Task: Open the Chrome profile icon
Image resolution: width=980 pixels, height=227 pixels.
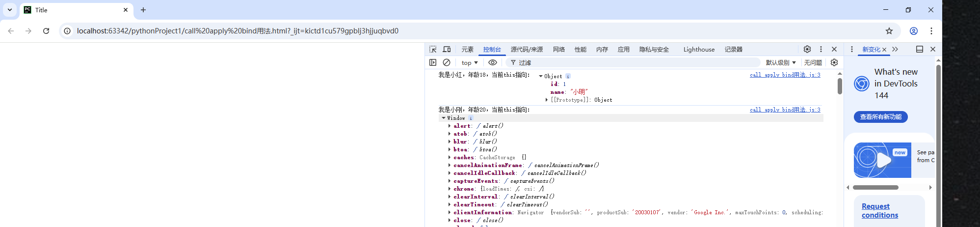Action: pyautogui.click(x=914, y=31)
